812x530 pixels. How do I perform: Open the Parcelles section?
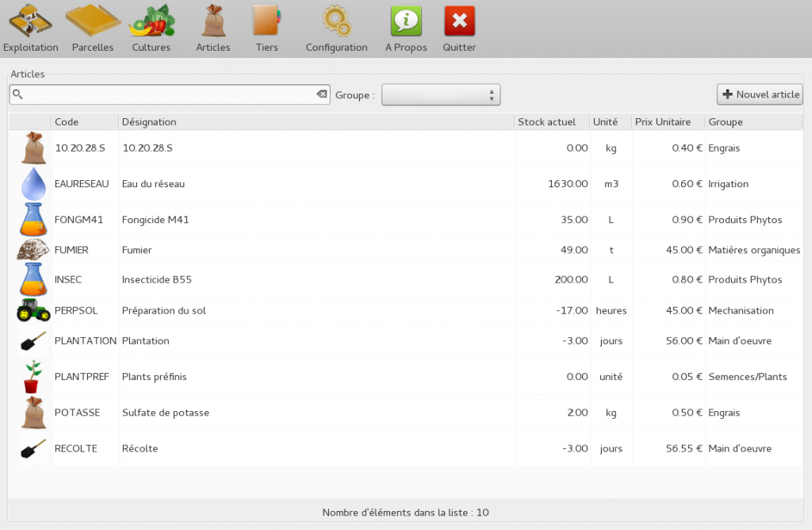pos(93,29)
